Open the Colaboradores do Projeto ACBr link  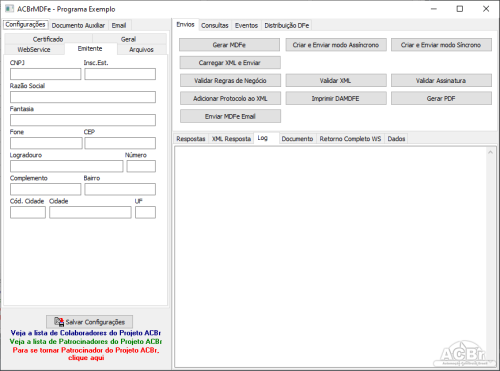pyautogui.click(x=86, y=333)
